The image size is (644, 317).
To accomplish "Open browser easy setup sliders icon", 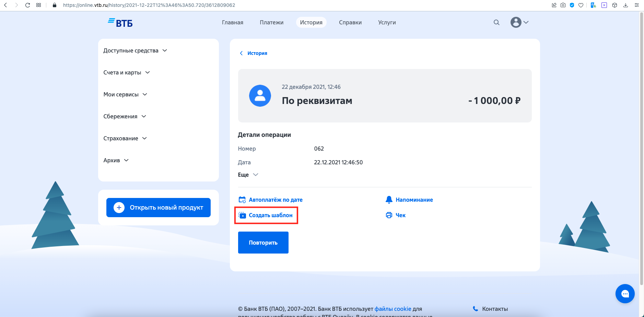I will tap(637, 5).
